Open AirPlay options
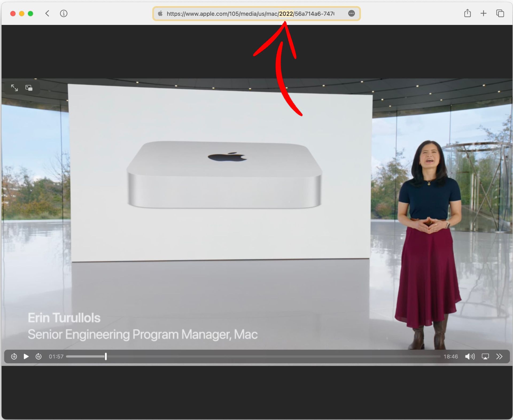513x420 pixels. (485, 356)
